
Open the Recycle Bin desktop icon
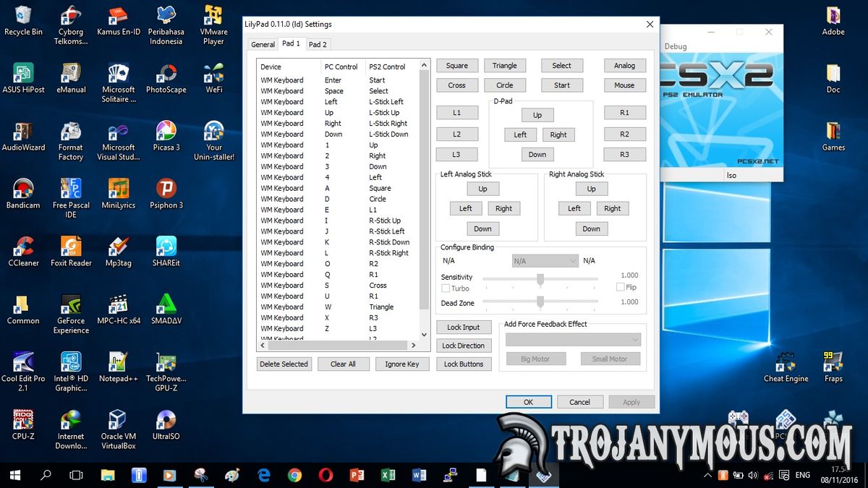(x=23, y=20)
